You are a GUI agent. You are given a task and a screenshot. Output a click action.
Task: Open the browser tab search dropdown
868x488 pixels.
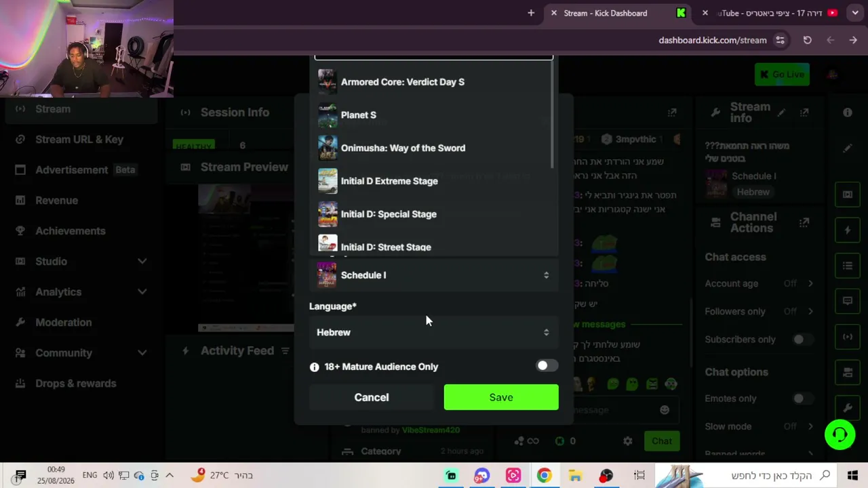(x=855, y=13)
